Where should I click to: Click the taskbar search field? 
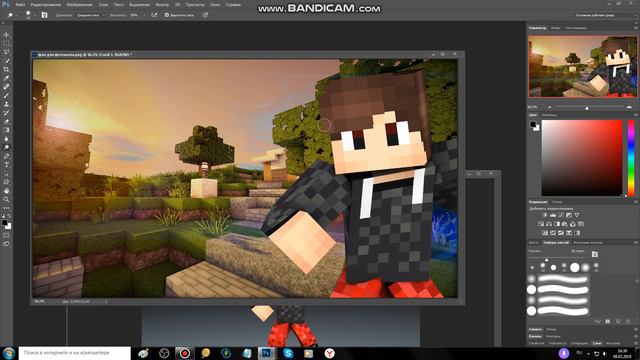pos(75,353)
